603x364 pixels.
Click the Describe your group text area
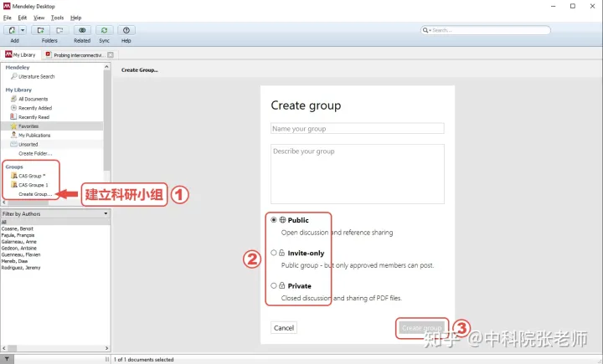click(358, 174)
